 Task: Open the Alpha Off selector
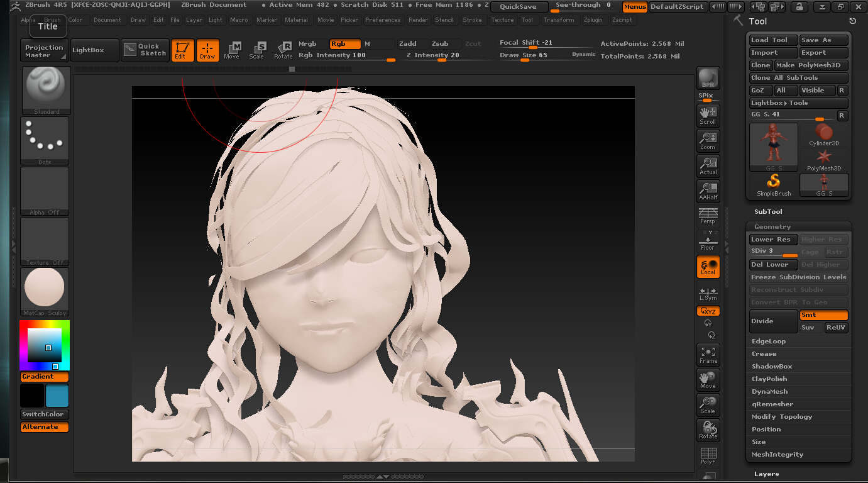pos(45,191)
